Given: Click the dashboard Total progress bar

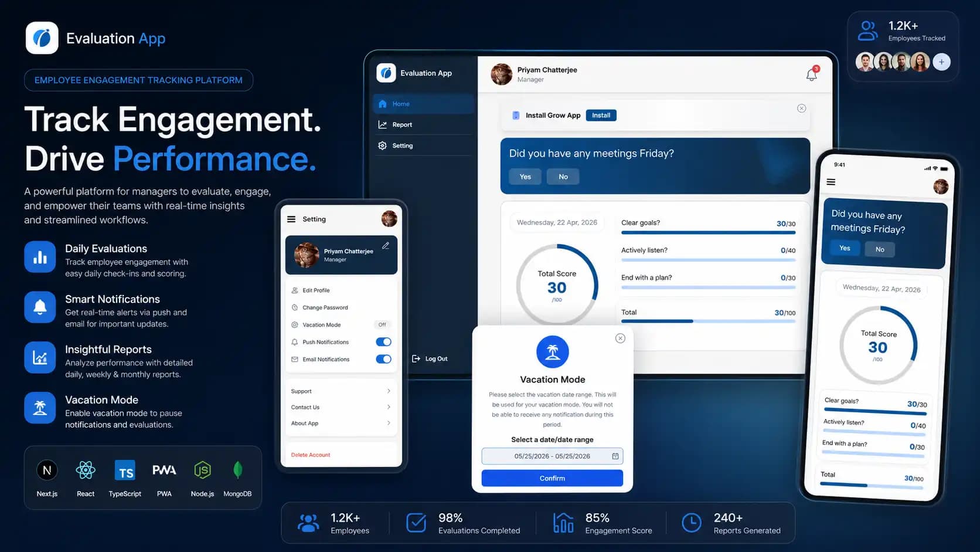Looking at the screenshot, I should [x=708, y=321].
